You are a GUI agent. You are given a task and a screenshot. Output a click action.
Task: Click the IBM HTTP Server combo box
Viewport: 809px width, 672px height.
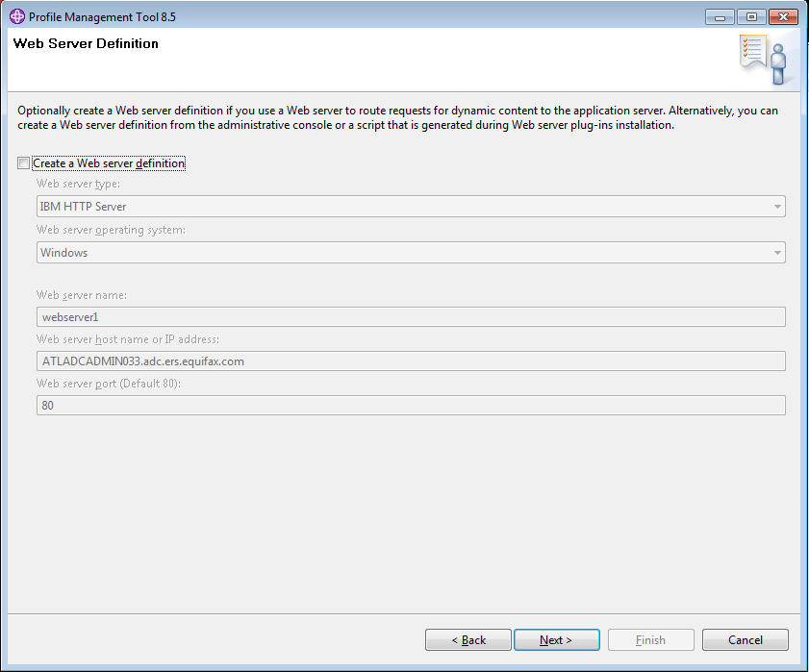tap(404, 206)
